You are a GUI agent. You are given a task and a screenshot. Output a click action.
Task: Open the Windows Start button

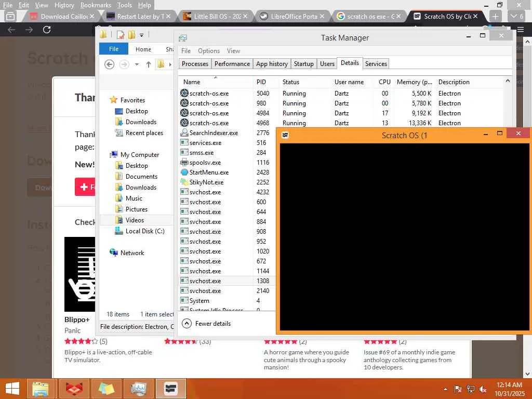(x=12, y=389)
